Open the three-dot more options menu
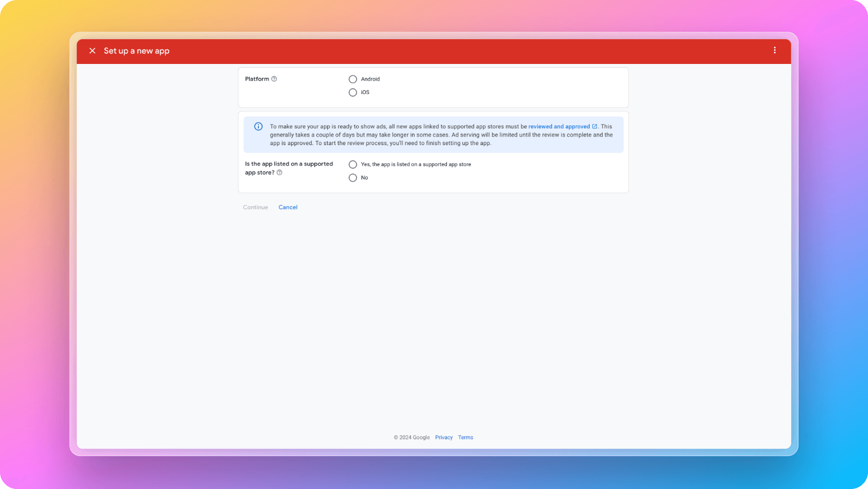This screenshot has height=489, width=868. coord(775,50)
